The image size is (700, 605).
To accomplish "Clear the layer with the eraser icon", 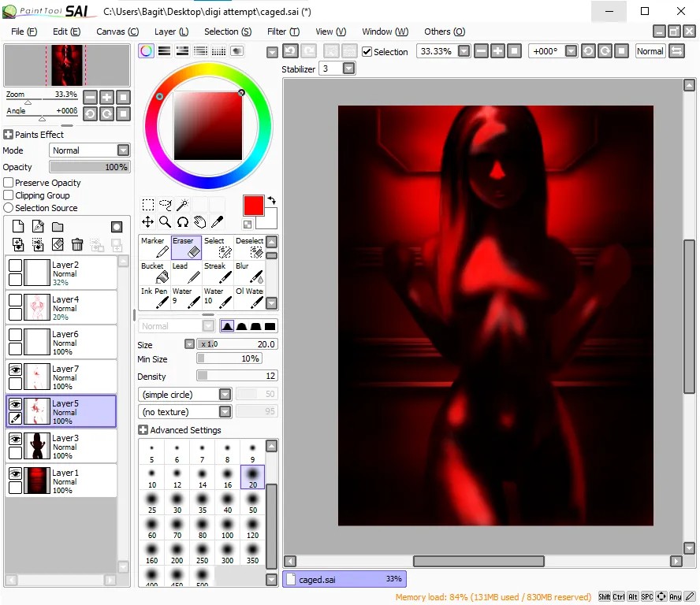I will coord(58,244).
